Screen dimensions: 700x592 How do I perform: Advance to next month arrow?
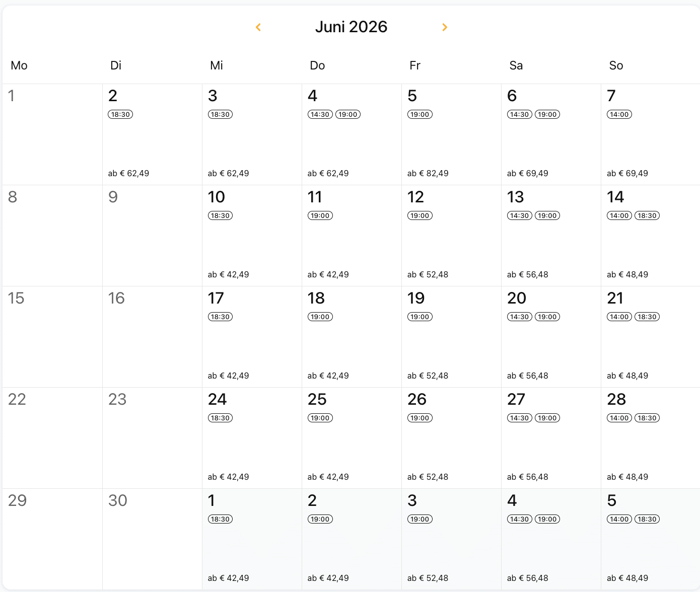point(445,27)
